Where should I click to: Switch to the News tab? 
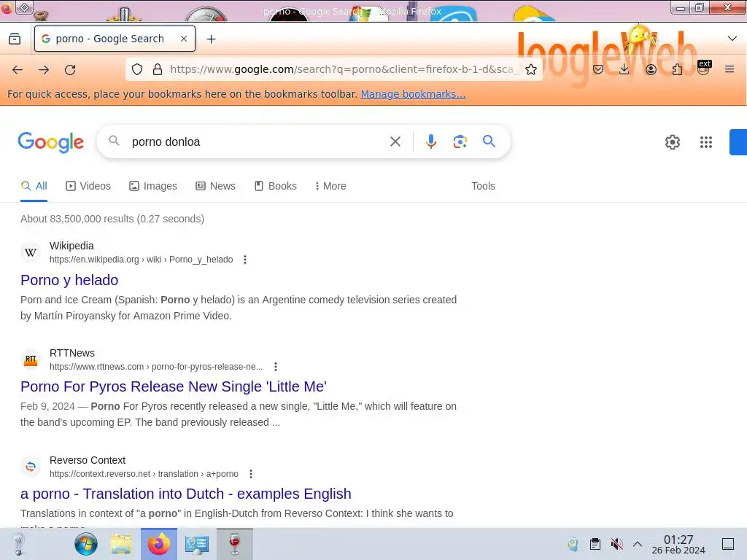point(215,186)
